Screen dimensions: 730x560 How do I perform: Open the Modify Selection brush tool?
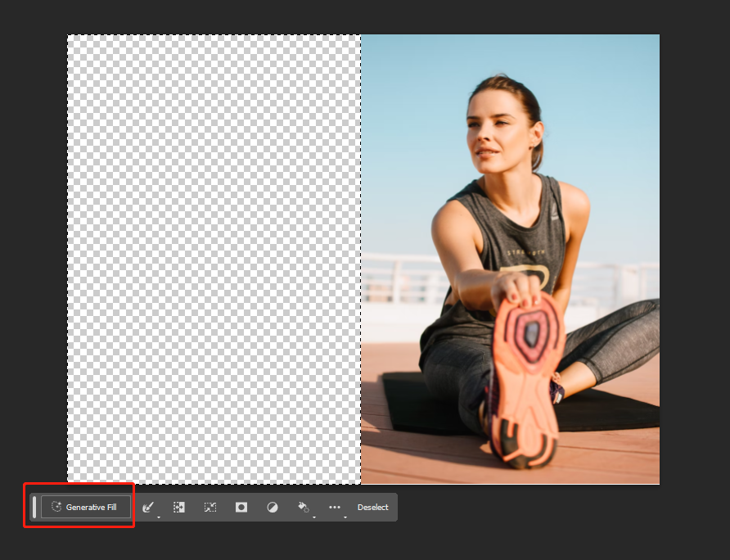click(x=148, y=507)
